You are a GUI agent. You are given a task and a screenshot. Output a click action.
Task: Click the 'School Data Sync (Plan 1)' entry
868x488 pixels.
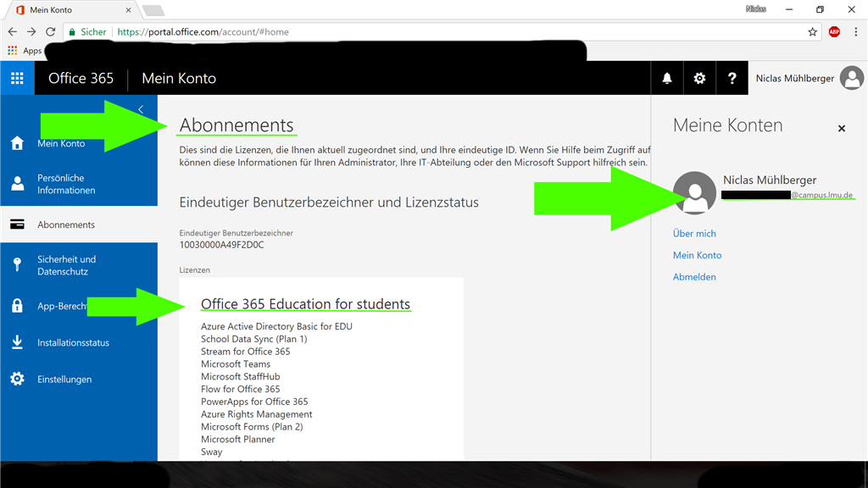pyautogui.click(x=254, y=339)
